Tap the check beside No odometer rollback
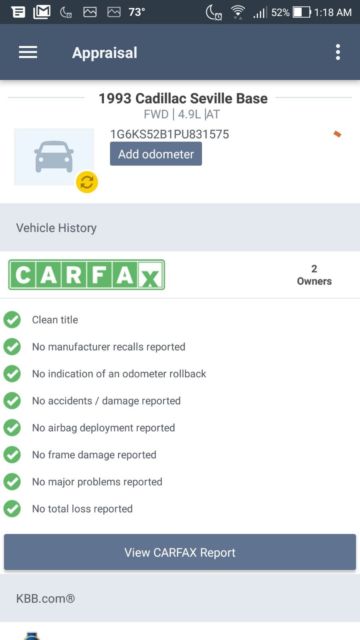Screen dimensions: 360x640 (12, 373)
